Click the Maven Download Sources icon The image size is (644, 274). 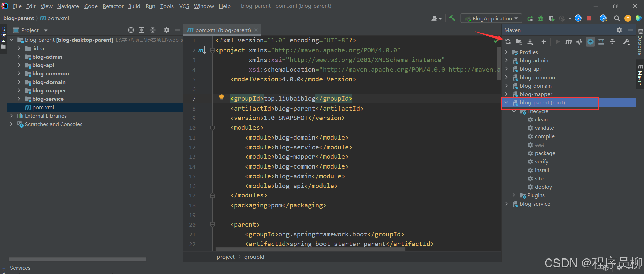tap(530, 42)
